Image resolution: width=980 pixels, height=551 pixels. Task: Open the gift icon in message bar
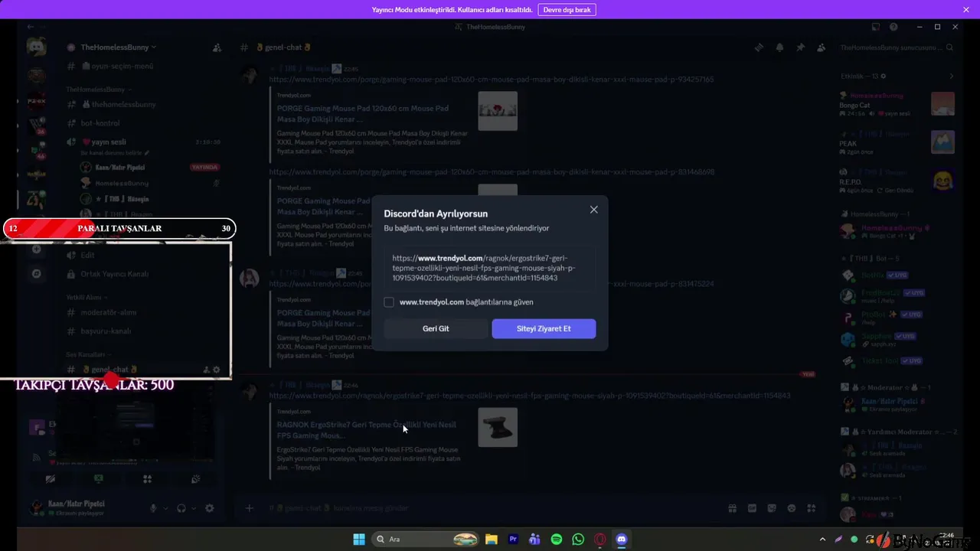732,508
